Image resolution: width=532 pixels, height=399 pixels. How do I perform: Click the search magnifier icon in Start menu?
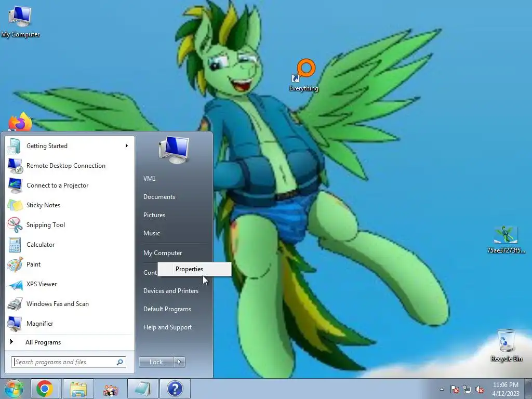[x=120, y=362]
